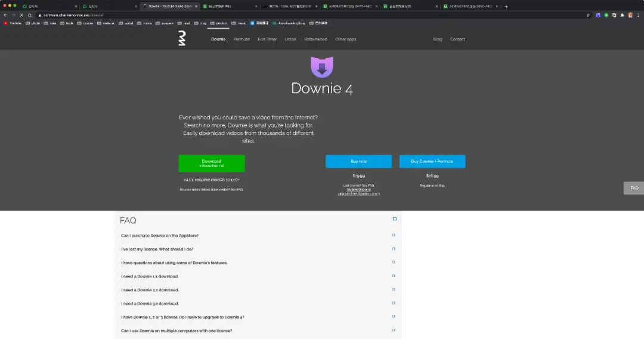Click the green Download button
Viewport: 644px width, 339px height.
212,163
